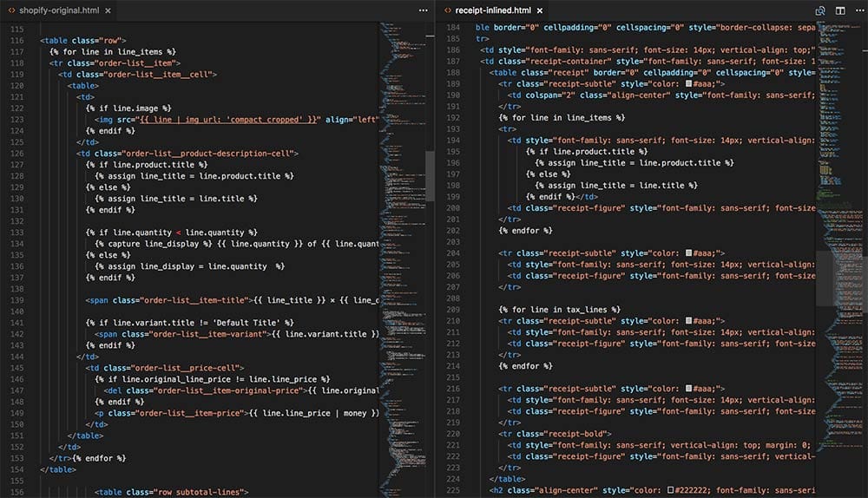Click '{% endif %}</td>' on line 199
868x498 pixels.
562,196
